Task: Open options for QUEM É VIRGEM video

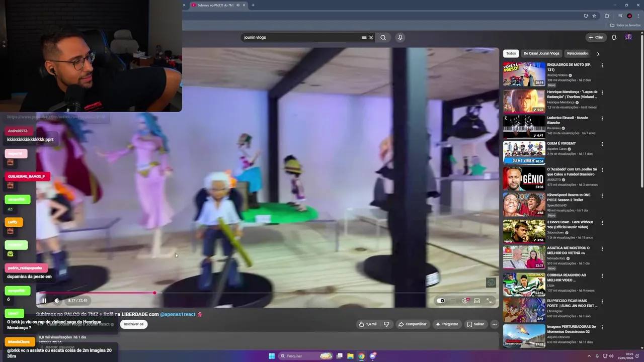Action: click(x=602, y=144)
